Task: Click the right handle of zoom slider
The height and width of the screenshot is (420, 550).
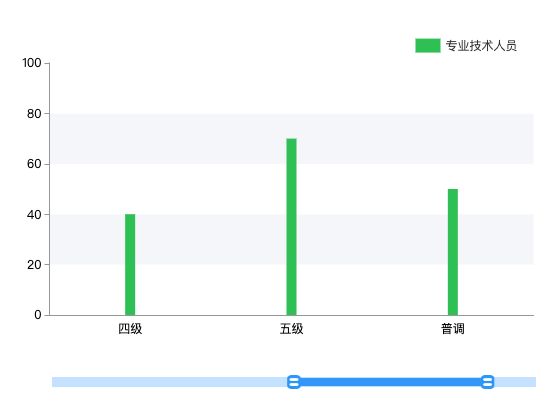Action: [x=487, y=382]
